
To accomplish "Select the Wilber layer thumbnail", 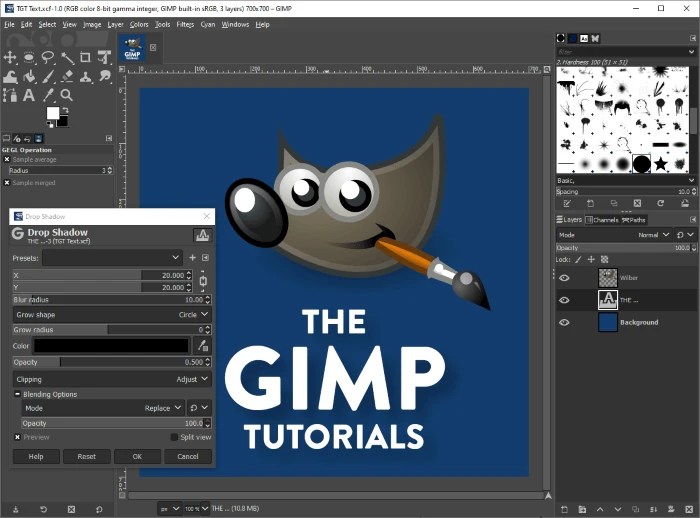I will pos(608,278).
